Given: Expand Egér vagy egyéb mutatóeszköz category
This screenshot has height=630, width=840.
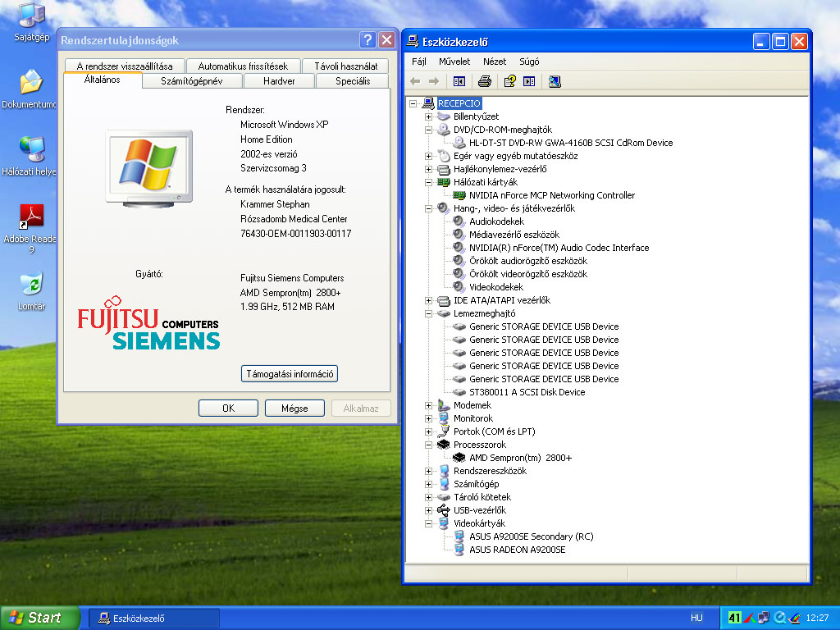Looking at the screenshot, I should (428, 156).
